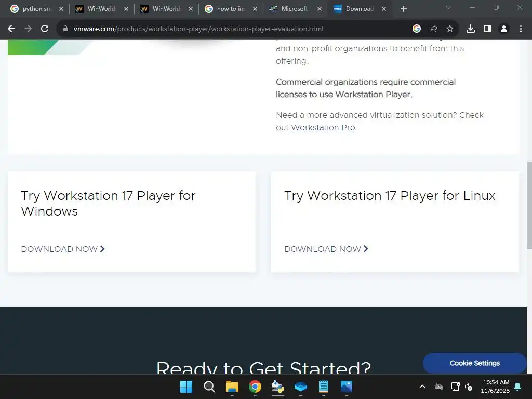Click 'Try Workstation 17 Player for Windows' heading
The width and height of the screenshot is (532, 399).
tap(108, 204)
